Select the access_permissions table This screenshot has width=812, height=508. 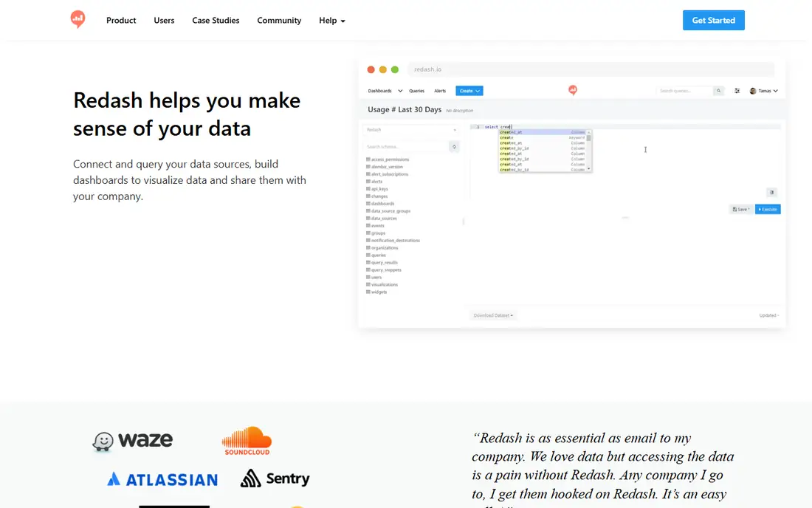point(388,159)
